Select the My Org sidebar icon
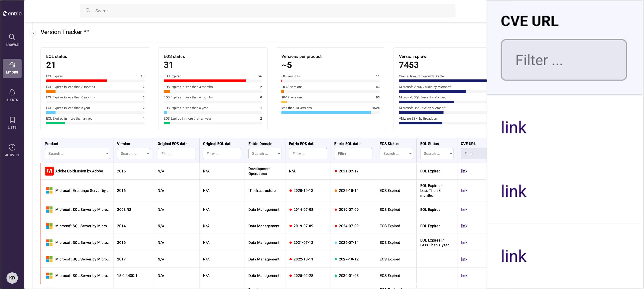 (x=12, y=68)
